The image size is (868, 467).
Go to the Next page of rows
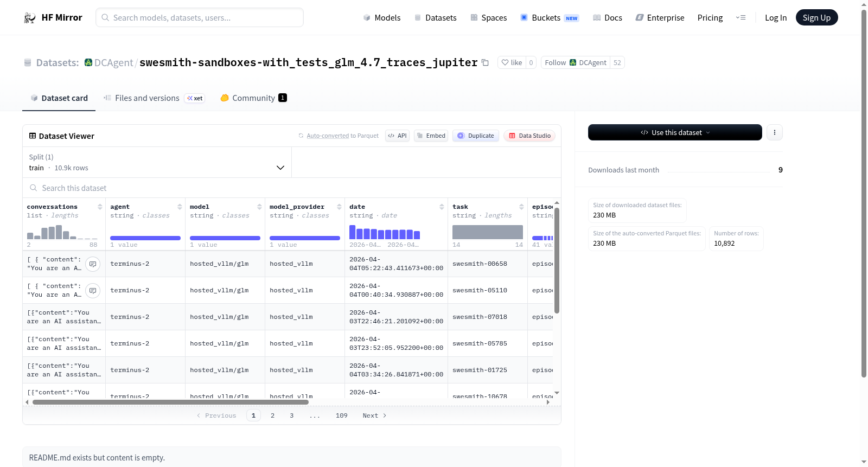(x=374, y=415)
